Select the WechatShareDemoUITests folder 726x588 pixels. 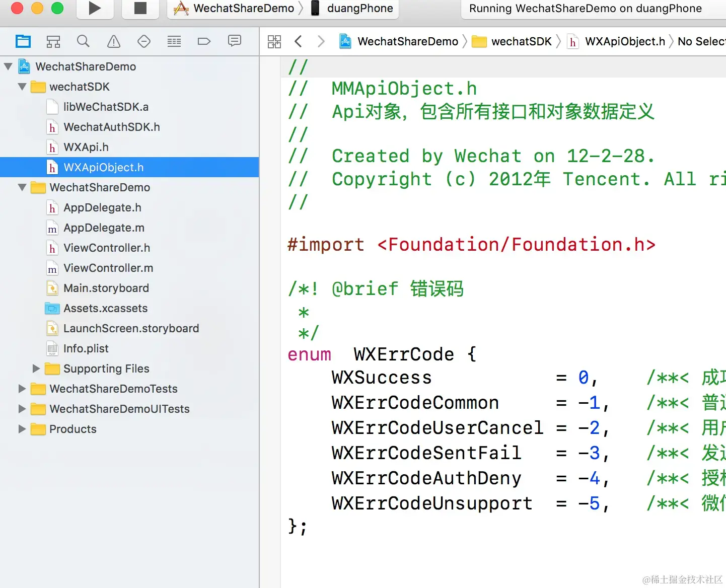(129, 409)
